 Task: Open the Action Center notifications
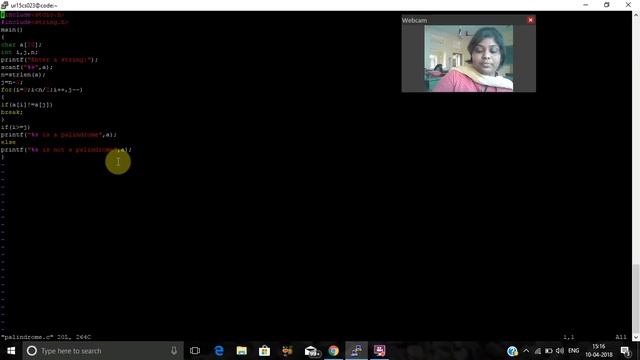click(626, 351)
